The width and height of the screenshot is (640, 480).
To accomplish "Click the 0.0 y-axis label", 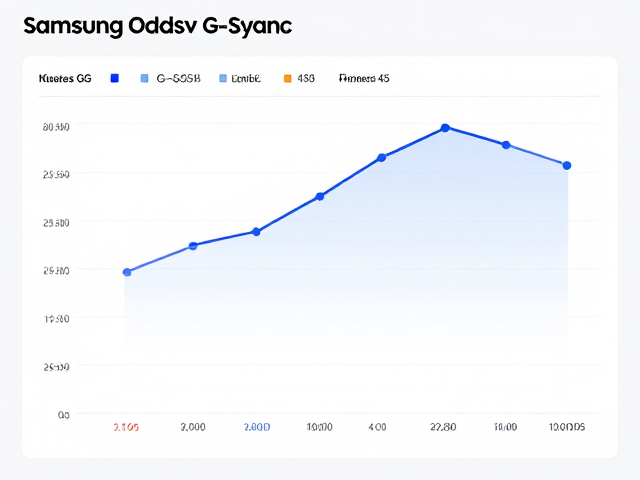I will pyautogui.click(x=64, y=416).
